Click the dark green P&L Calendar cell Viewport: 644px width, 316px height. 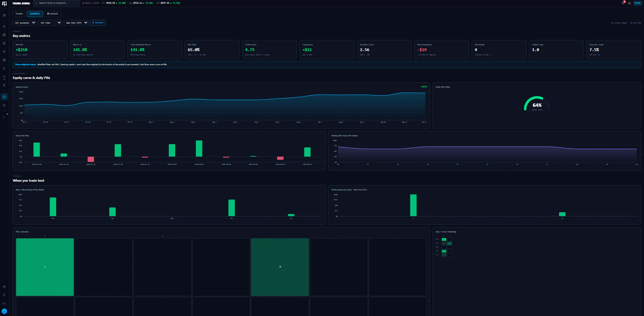pos(280,267)
